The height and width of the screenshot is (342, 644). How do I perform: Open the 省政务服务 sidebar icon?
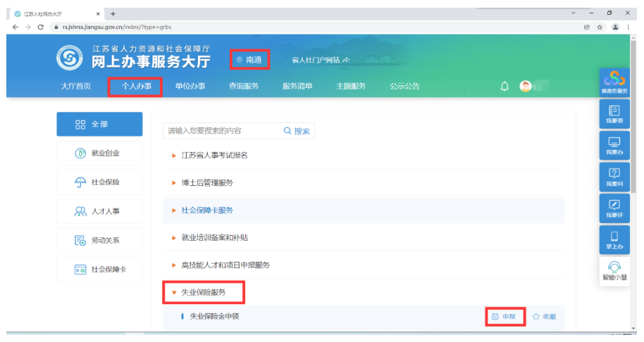pyautogui.click(x=614, y=83)
